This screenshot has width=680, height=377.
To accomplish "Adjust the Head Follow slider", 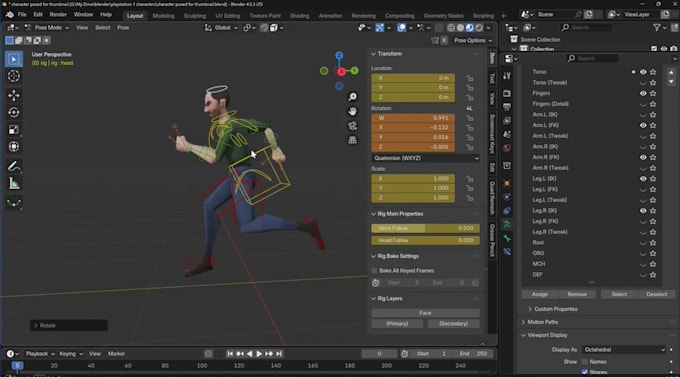I will 425,241.
